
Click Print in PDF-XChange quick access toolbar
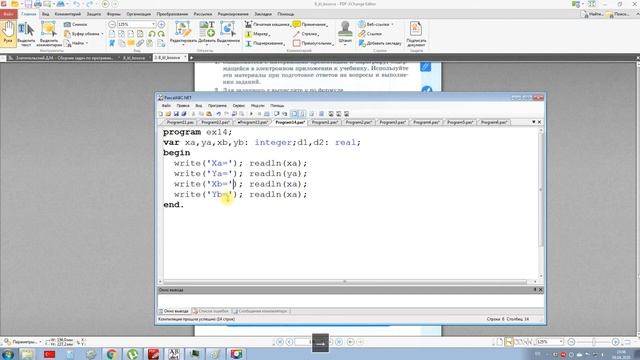pos(38,4)
